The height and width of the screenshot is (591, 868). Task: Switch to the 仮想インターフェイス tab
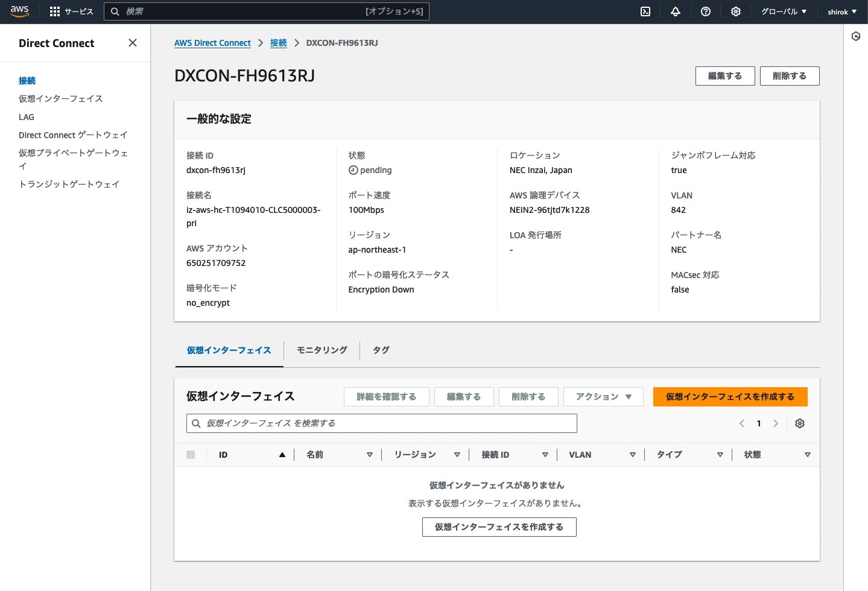pos(229,350)
